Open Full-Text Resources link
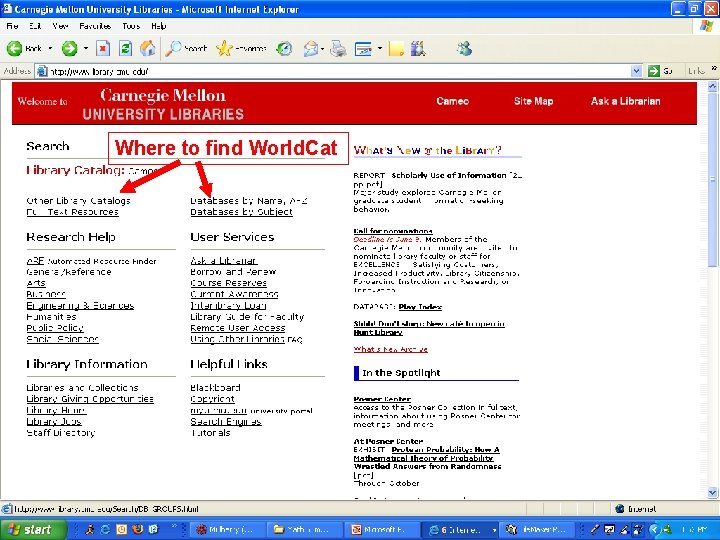This screenshot has height=540, width=720. click(x=73, y=212)
